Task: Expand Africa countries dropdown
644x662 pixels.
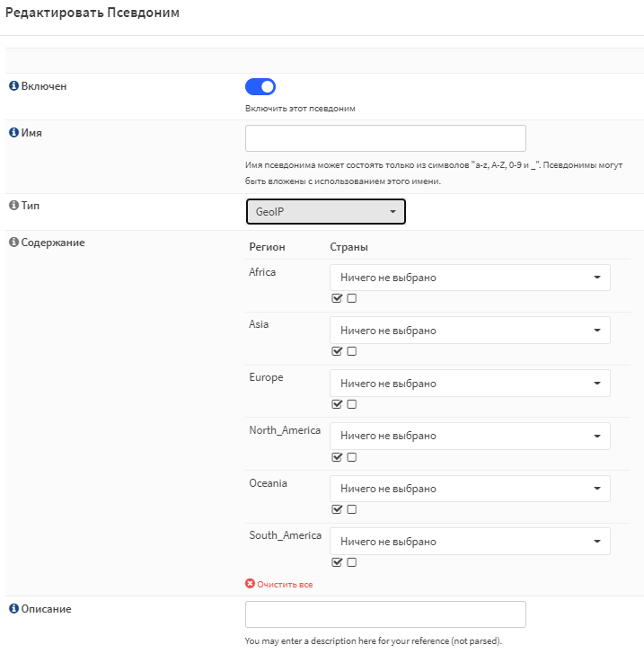Action: [x=470, y=278]
